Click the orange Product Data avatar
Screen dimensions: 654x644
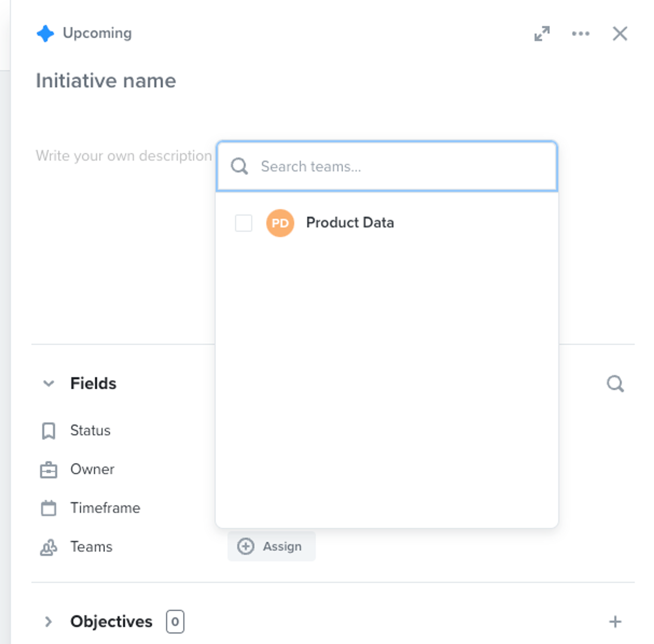[280, 223]
